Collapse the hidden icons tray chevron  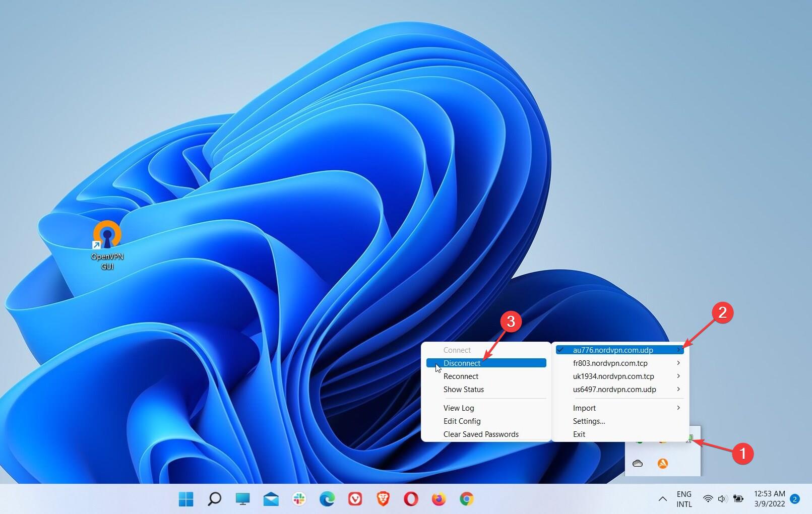(662, 499)
